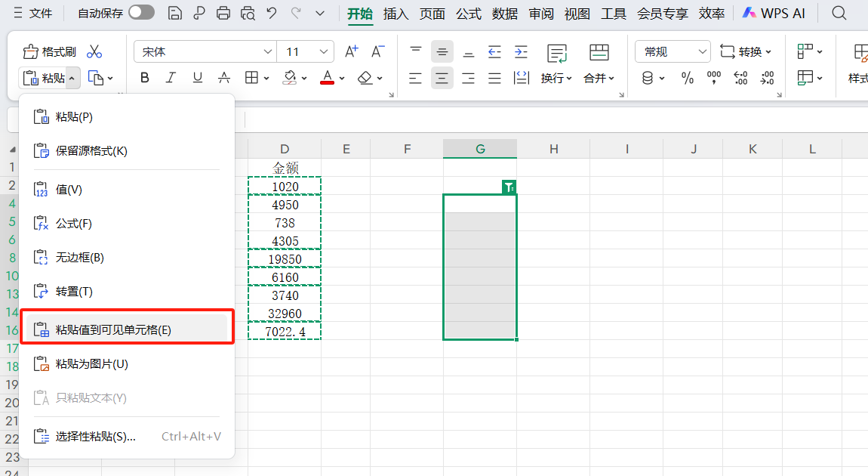
Task: Open the WPS AI button
Action: tap(773, 13)
